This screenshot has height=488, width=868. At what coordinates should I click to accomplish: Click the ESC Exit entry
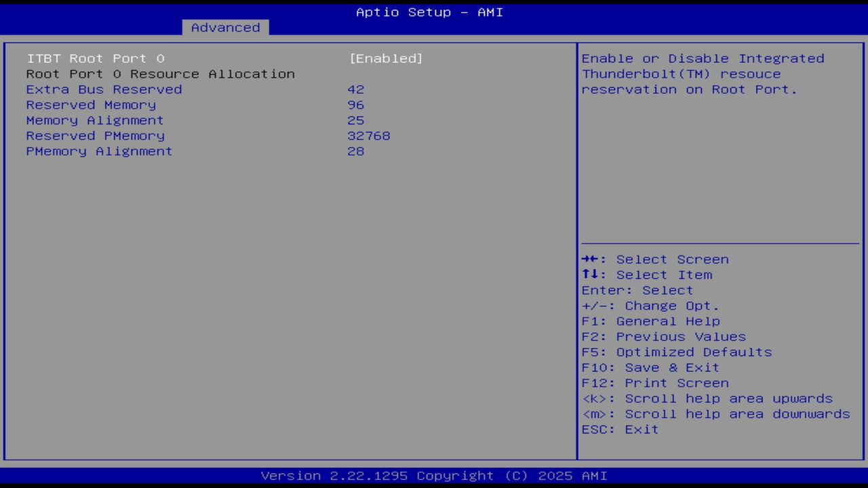[x=619, y=429]
